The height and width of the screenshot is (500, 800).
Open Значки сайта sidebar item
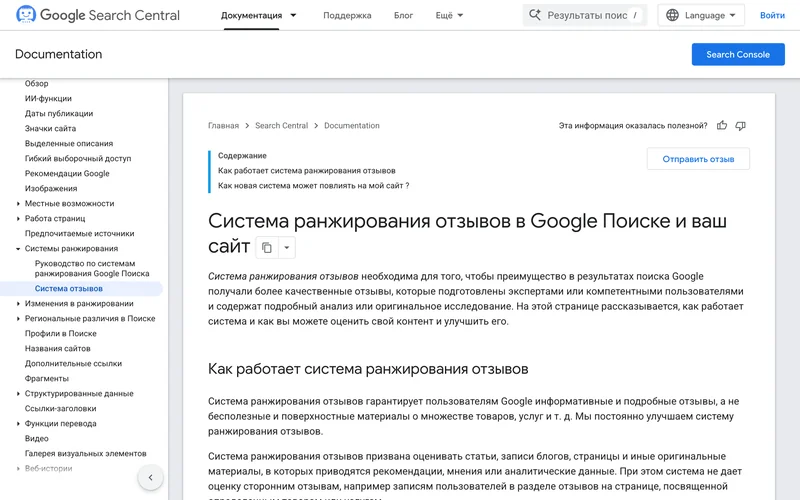(50, 129)
